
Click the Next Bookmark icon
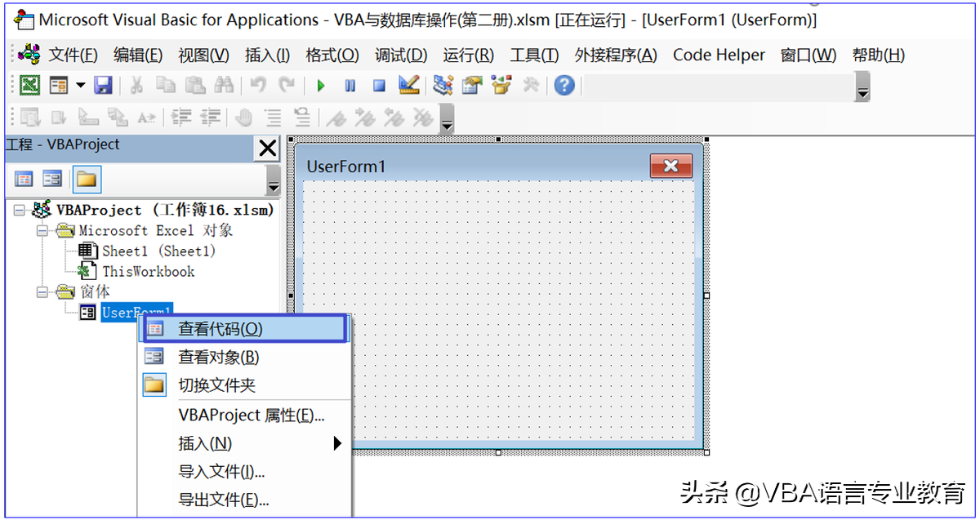click(364, 118)
